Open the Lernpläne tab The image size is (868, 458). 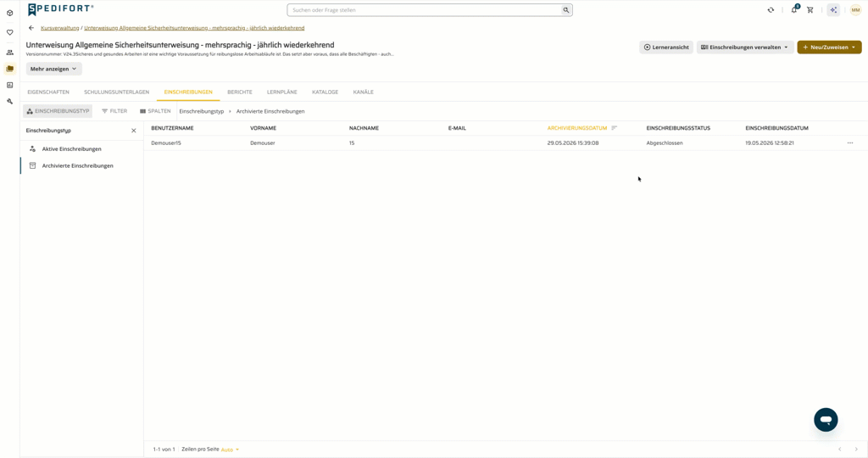pos(281,92)
